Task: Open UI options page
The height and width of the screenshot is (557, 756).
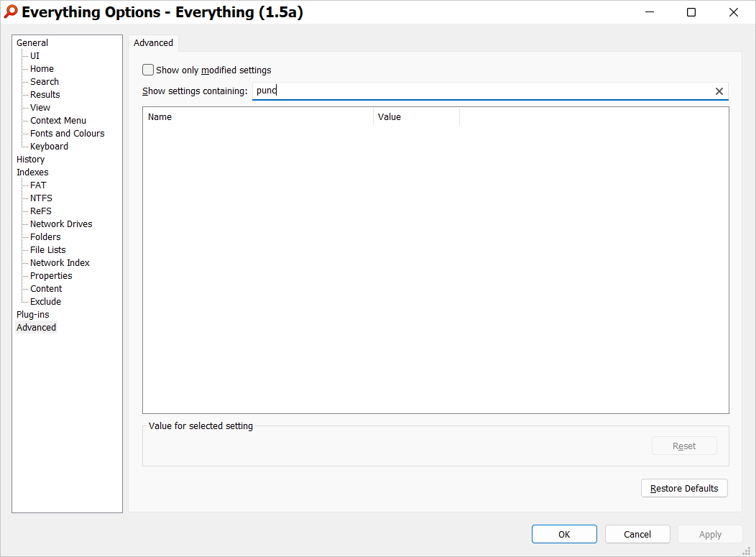Action: tap(34, 56)
